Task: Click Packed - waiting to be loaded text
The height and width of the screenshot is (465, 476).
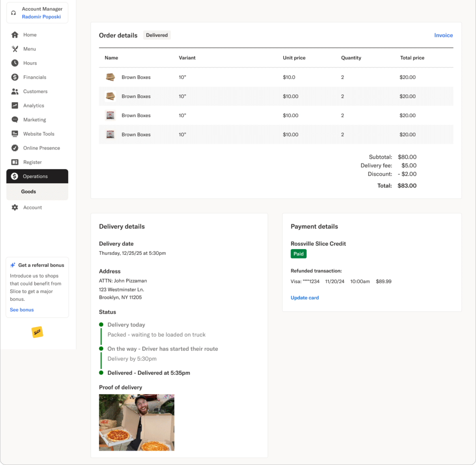Action: tap(156, 335)
